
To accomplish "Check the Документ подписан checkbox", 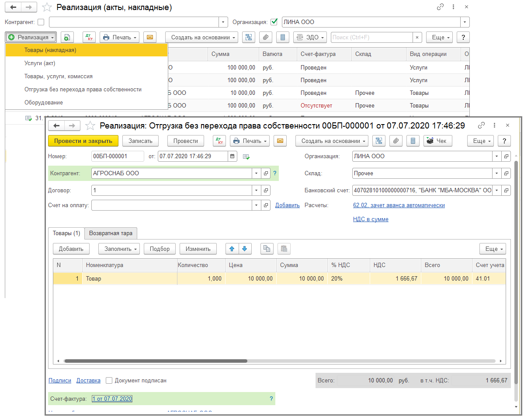I will (x=109, y=381).
